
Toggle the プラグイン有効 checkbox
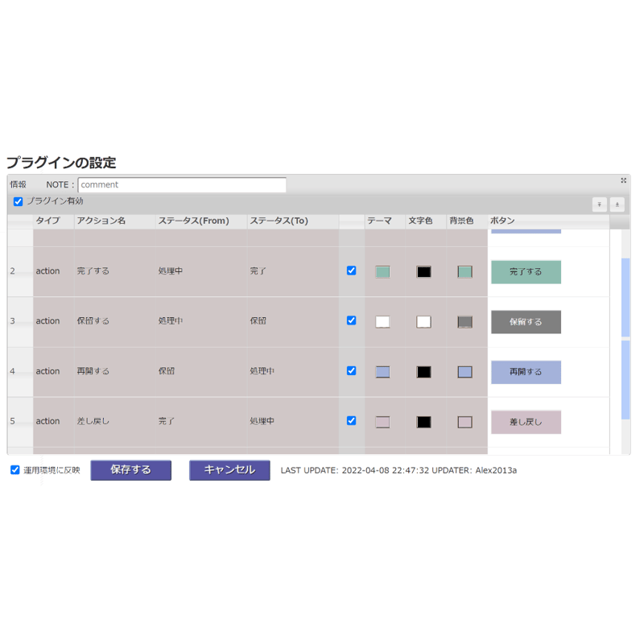click(x=18, y=202)
